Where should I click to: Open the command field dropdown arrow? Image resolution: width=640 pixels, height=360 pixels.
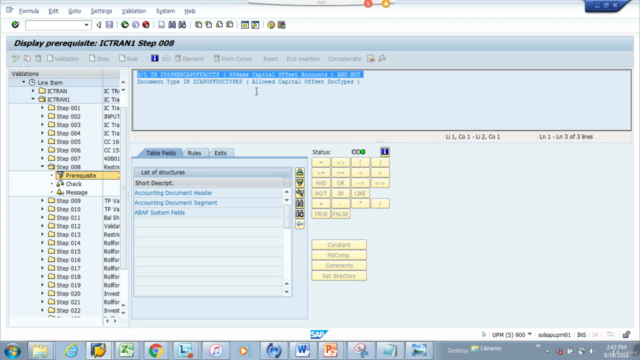[x=86, y=25]
